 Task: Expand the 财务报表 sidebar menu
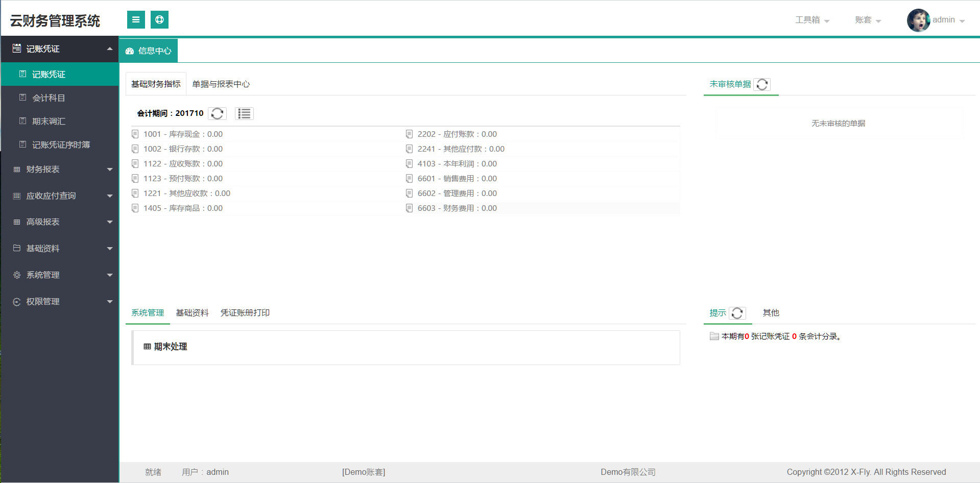point(60,170)
